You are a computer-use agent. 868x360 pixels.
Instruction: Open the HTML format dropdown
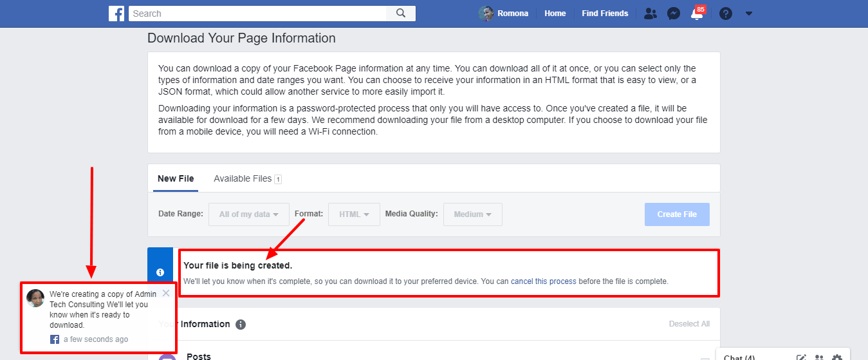355,214
